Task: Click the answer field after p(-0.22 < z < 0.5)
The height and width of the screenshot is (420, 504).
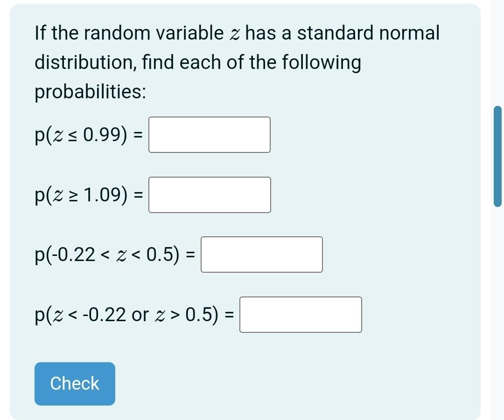Action: (x=261, y=255)
